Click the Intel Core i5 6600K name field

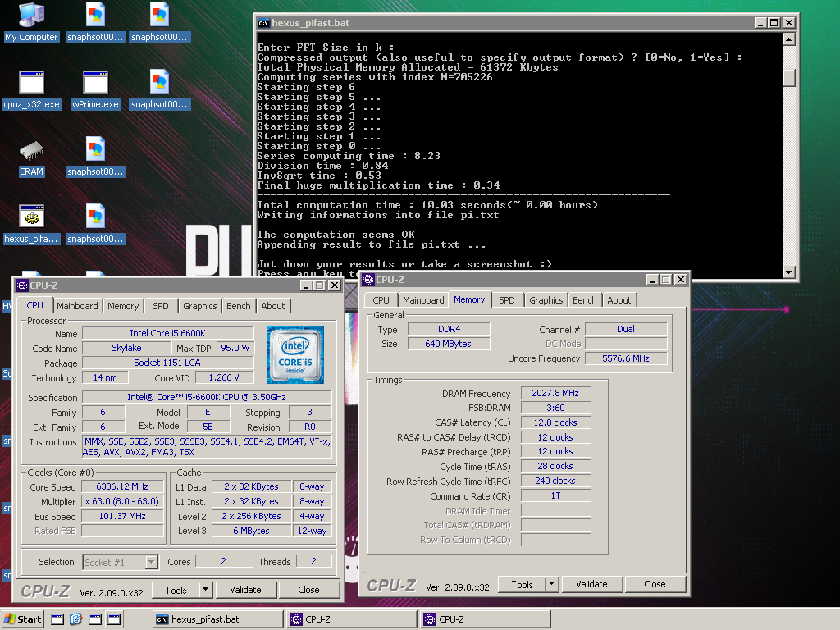tap(167, 333)
